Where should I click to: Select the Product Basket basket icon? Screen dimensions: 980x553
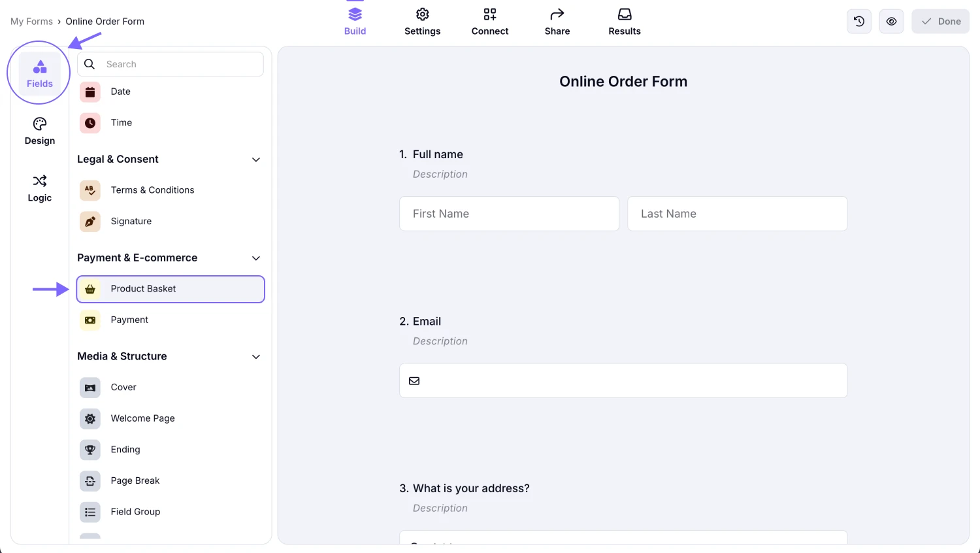pyautogui.click(x=90, y=288)
